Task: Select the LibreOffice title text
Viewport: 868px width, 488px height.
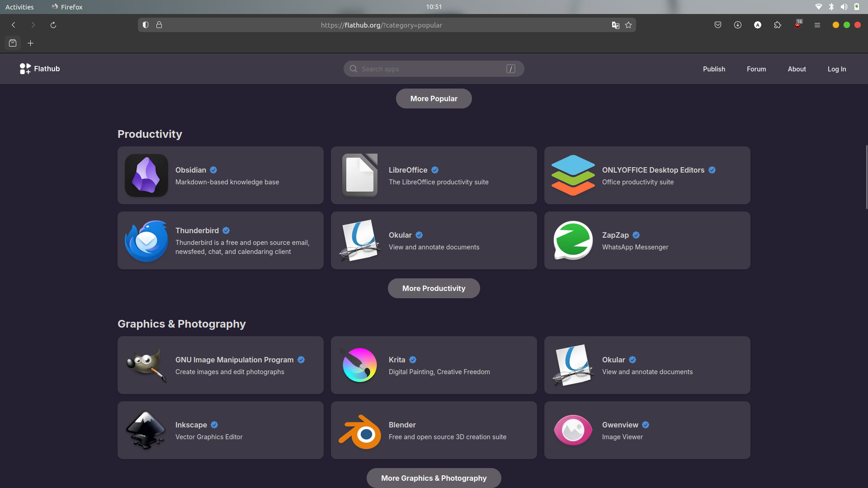Action: point(408,170)
